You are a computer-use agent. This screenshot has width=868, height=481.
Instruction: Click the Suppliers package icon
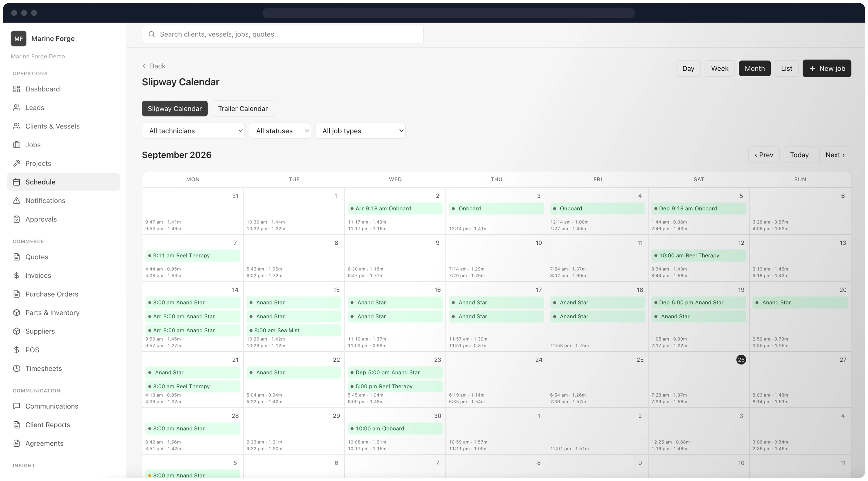click(x=16, y=331)
